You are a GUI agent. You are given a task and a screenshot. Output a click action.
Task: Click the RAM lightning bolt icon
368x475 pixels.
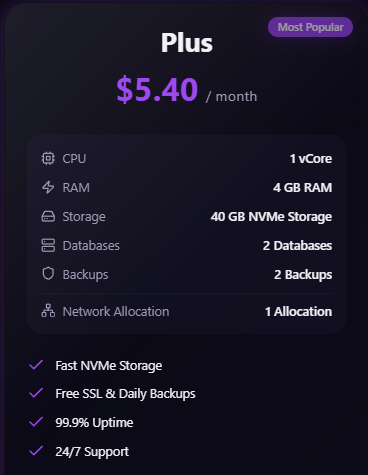pos(48,187)
